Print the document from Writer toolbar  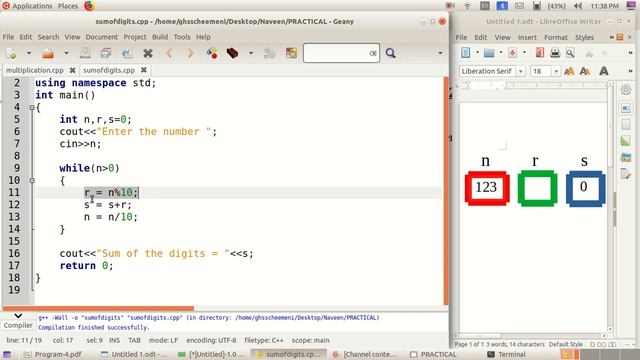555,53
